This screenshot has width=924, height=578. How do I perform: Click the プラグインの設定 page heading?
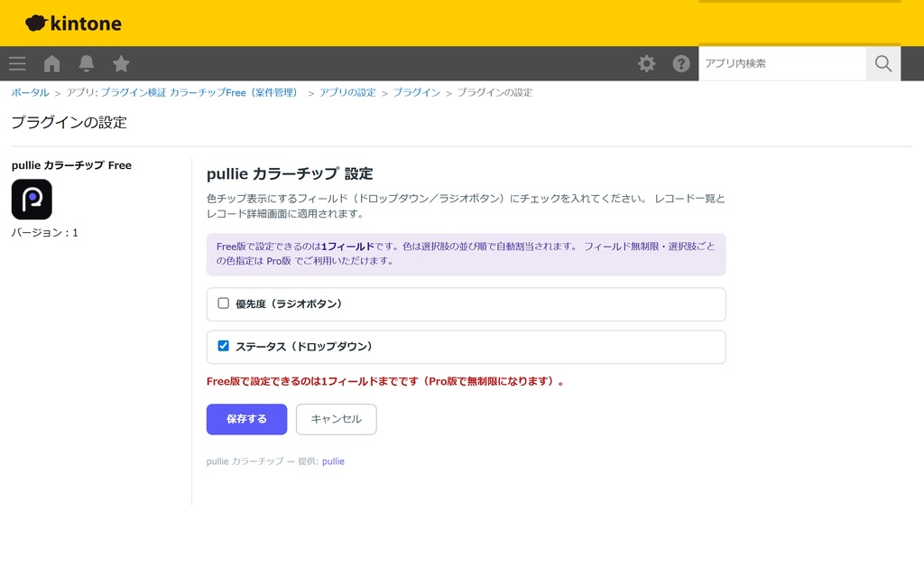pyautogui.click(x=69, y=122)
